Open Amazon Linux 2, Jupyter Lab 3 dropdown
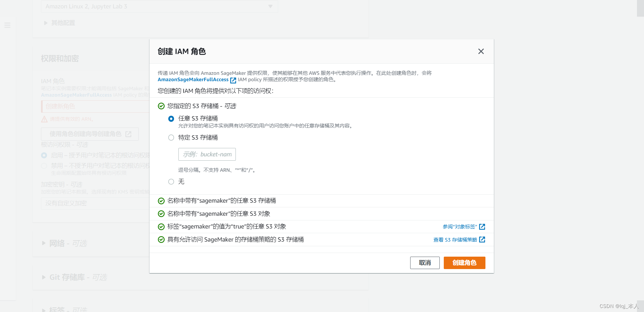This screenshot has height=312, width=644. (x=160, y=6)
